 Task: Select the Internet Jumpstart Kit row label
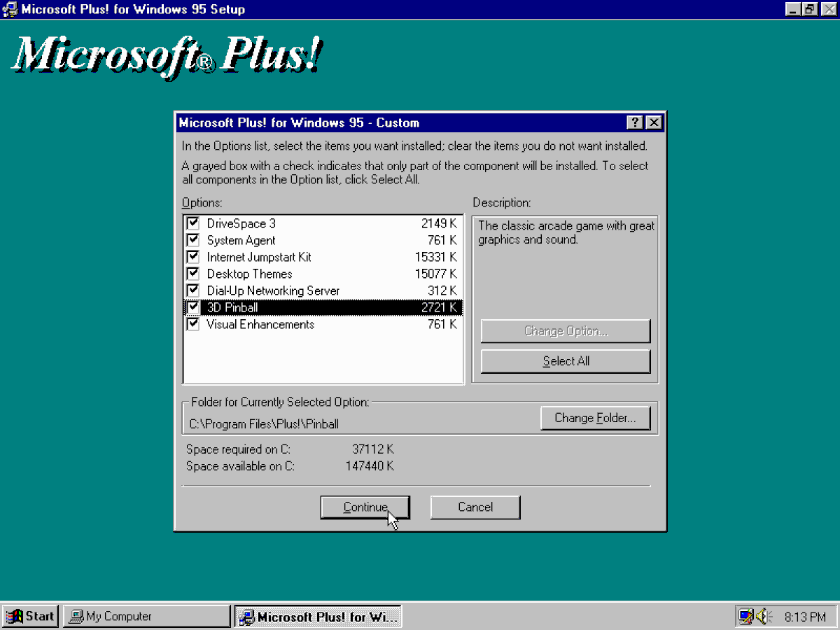[259, 258]
